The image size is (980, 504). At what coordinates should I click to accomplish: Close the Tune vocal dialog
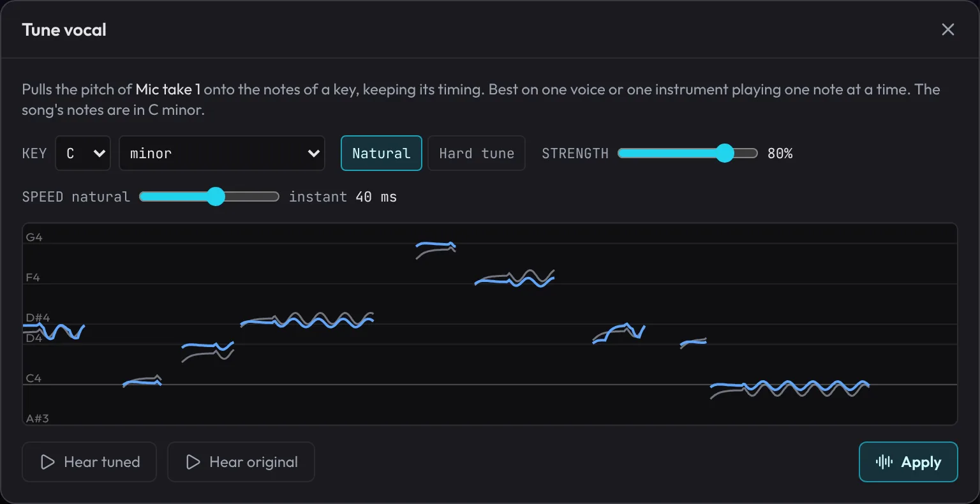(x=948, y=29)
